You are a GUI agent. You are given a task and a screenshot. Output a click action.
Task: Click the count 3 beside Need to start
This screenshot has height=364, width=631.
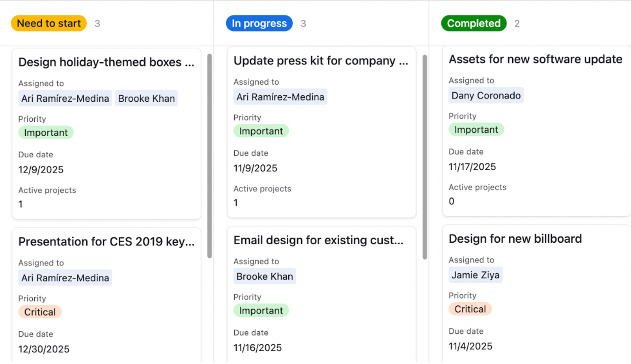point(97,24)
